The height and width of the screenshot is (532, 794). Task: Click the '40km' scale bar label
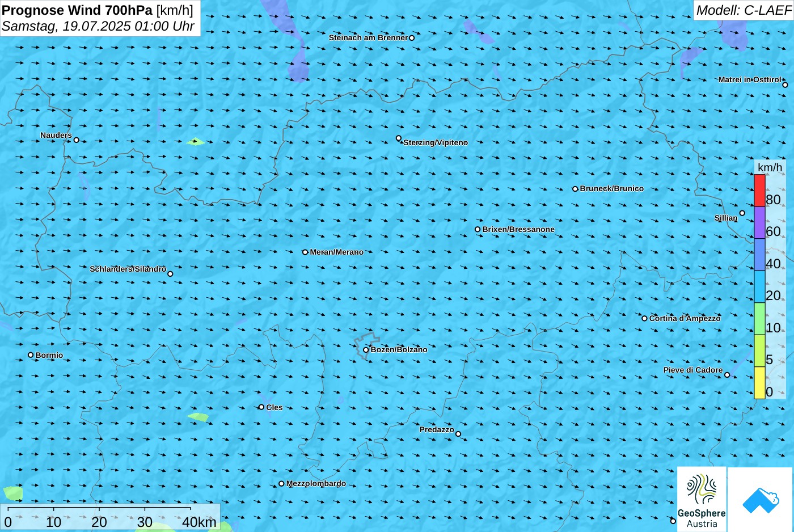click(x=199, y=522)
